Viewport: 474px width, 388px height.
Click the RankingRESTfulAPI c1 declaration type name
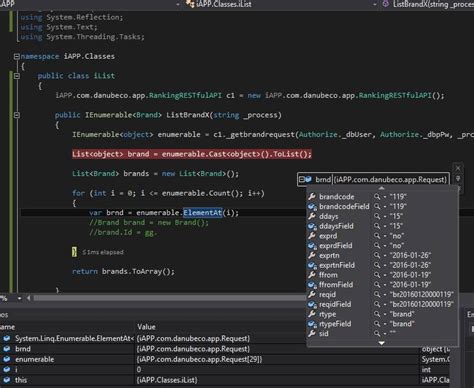tap(185, 95)
